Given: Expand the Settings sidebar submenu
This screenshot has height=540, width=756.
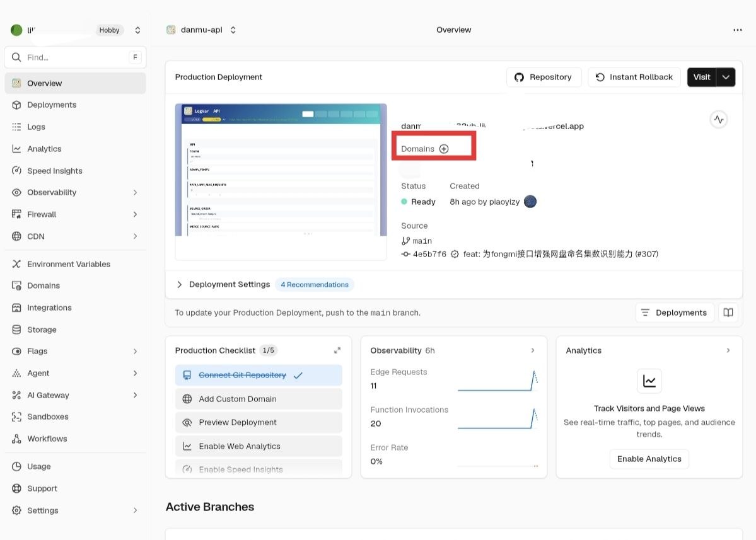Looking at the screenshot, I should pyautogui.click(x=135, y=510).
